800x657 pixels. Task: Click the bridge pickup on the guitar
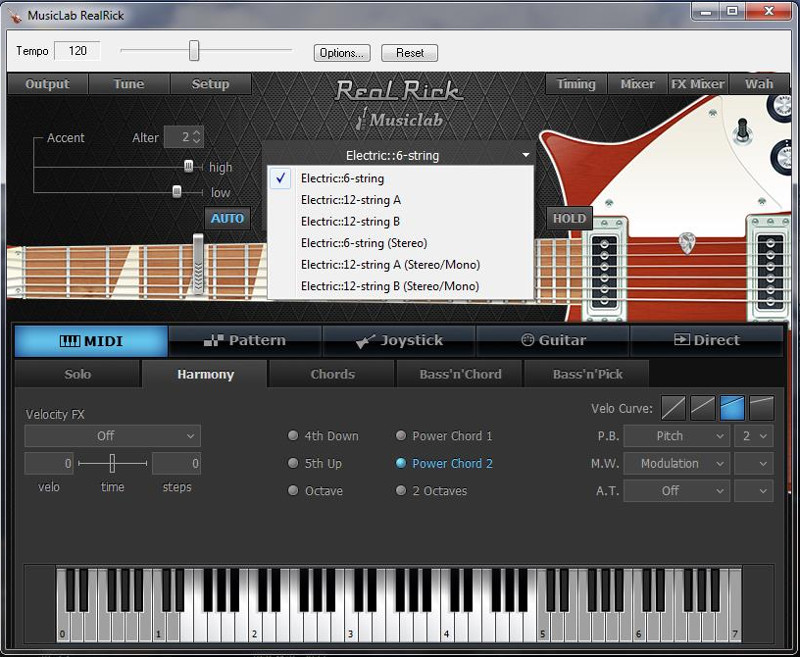click(770, 270)
